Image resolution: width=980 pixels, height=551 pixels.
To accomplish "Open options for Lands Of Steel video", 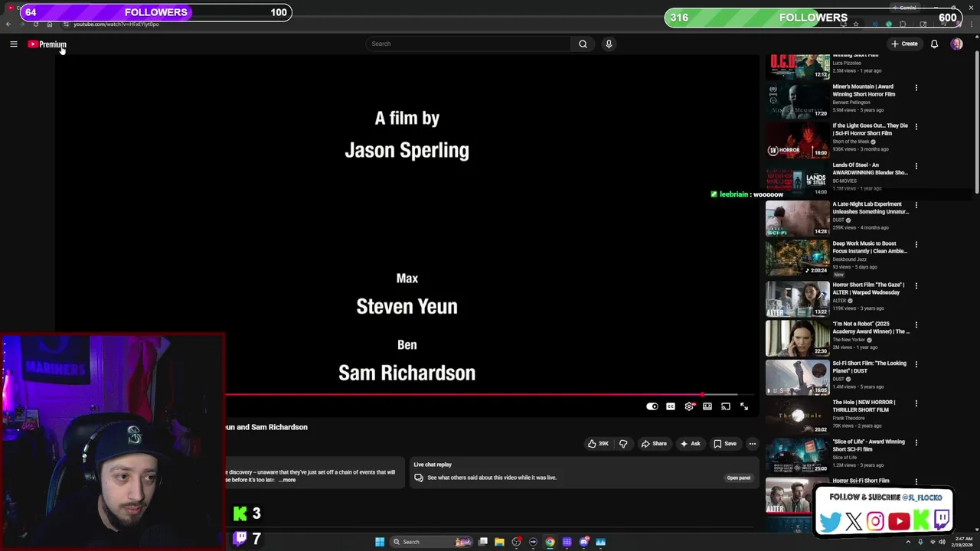I will [916, 165].
